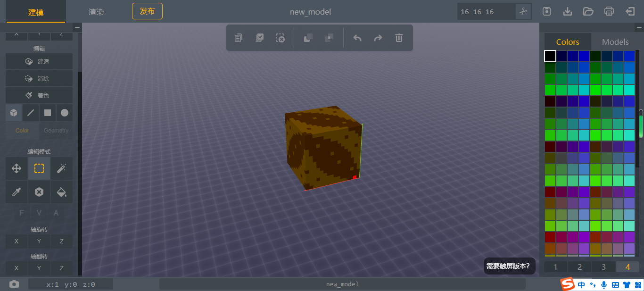Select the Build (建造) edit tool
This screenshot has width=644, height=291.
tap(39, 61)
